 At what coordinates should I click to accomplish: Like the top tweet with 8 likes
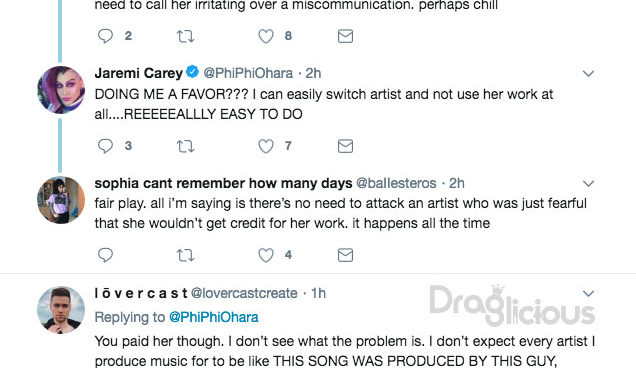266,36
